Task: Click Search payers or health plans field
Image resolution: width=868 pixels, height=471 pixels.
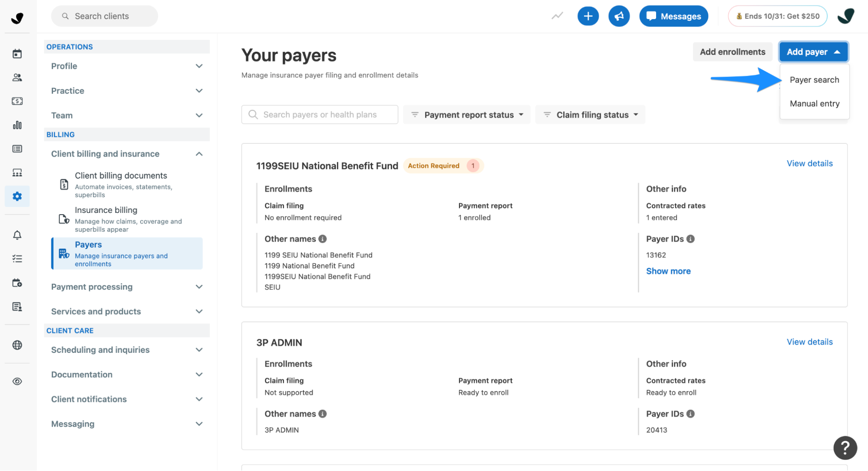Action: [x=320, y=115]
